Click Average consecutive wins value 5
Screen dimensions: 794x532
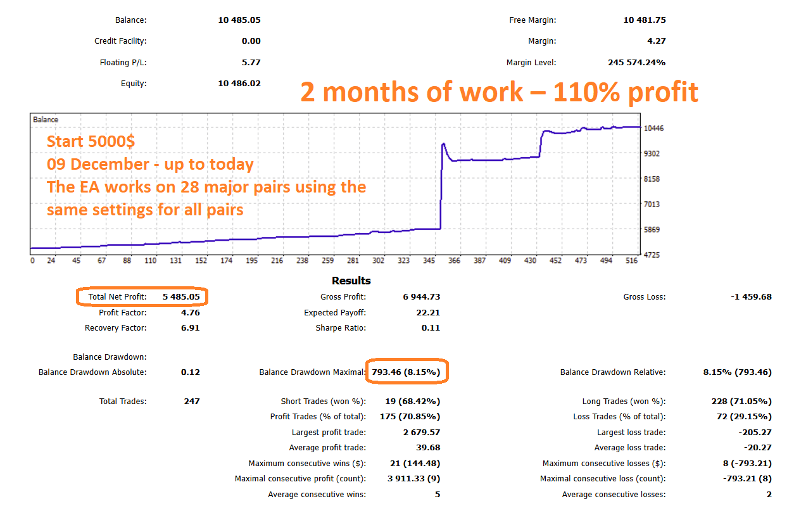[x=438, y=495]
